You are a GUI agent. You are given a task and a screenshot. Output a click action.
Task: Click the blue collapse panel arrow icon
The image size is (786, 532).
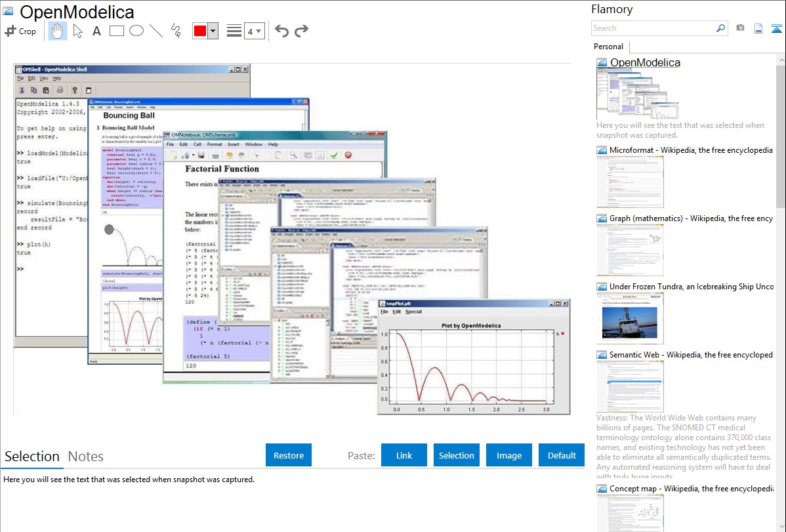pos(776,28)
